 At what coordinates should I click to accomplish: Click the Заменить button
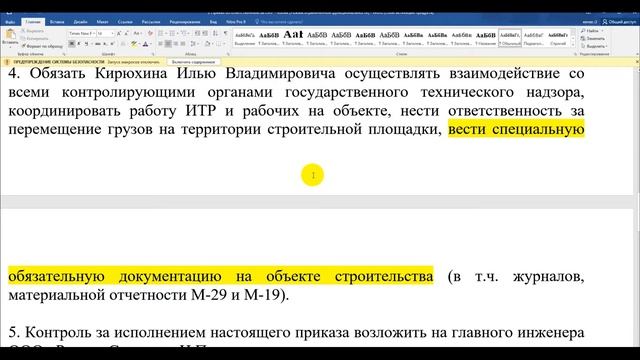click(593, 38)
